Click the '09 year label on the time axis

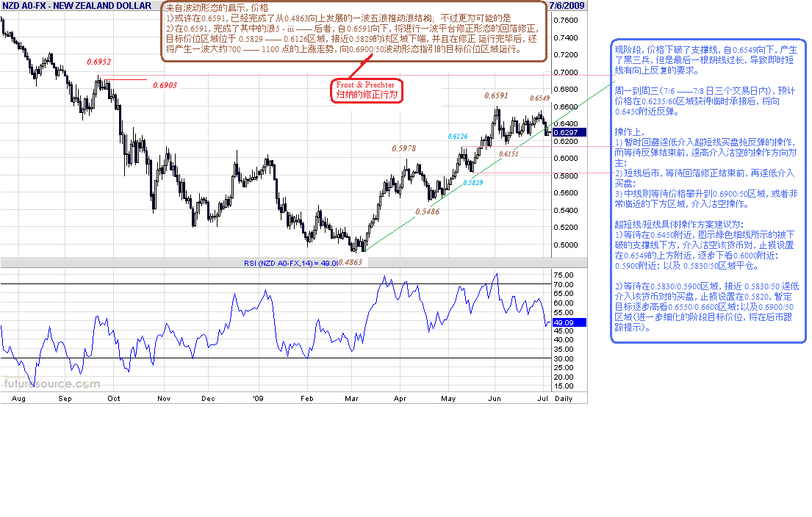click(258, 399)
